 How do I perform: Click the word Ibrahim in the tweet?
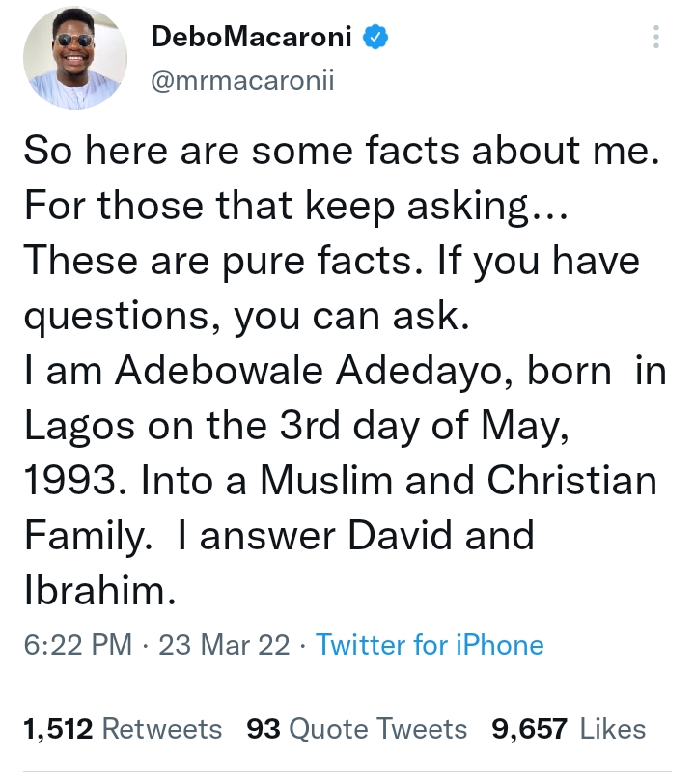point(98,590)
